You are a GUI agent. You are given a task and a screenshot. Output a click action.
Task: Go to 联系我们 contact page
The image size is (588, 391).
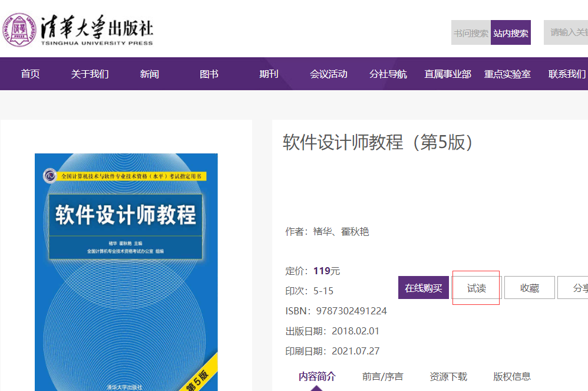click(567, 74)
